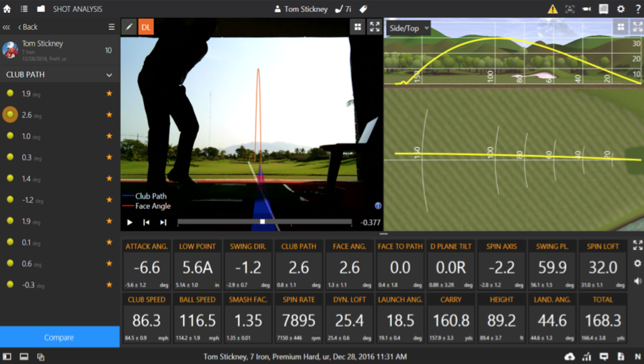Go Back from shot list
This screenshot has width=644, height=364.
click(x=28, y=27)
